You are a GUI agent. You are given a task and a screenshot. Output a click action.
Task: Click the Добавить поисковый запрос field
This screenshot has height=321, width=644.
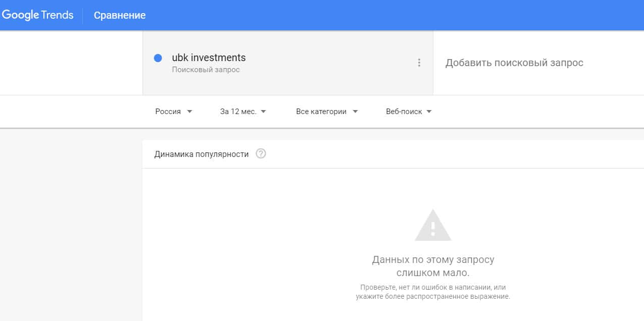tap(514, 63)
